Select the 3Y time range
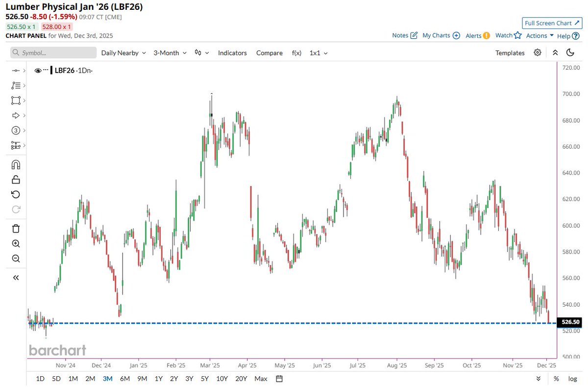Screen dimensions: 588x387 point(190,378)
